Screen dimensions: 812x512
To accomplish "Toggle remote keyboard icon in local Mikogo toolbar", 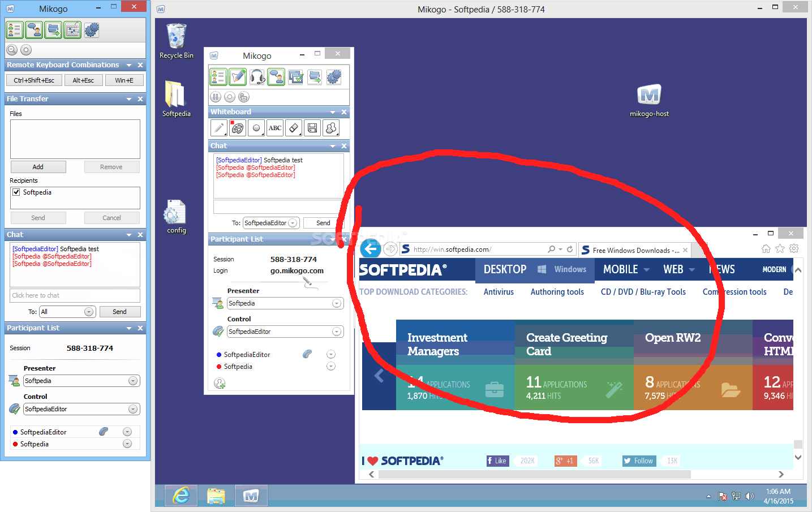I will click(72, 30).
